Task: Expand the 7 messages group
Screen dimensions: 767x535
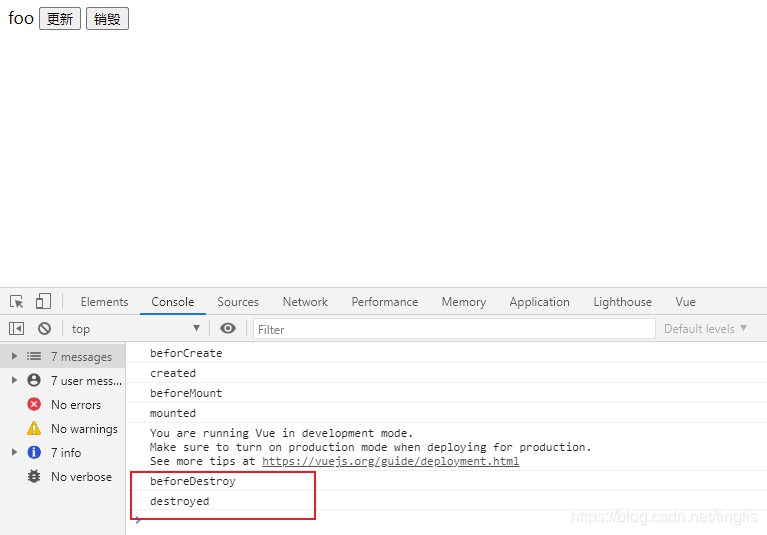Action: [14, 356]
